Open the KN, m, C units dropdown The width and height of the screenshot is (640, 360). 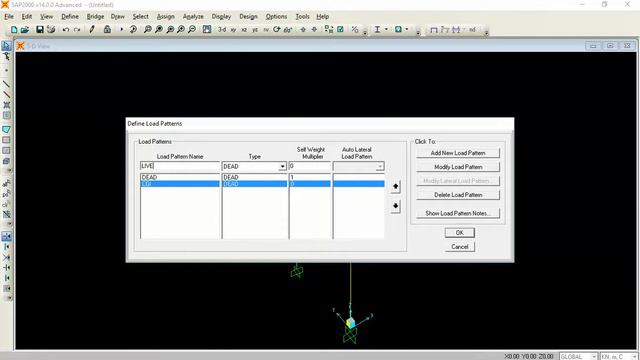point(634,357)
